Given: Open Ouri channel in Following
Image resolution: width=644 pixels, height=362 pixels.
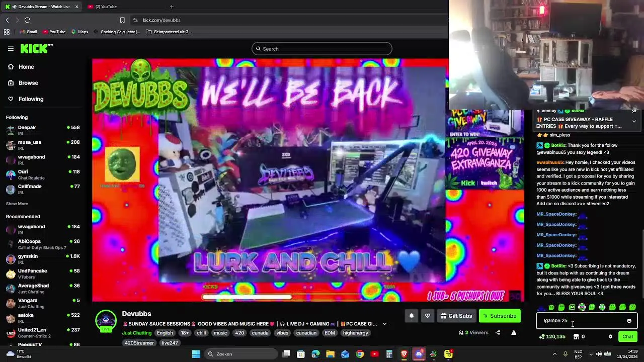Looking at the screenshot, I should pos(43,174).
